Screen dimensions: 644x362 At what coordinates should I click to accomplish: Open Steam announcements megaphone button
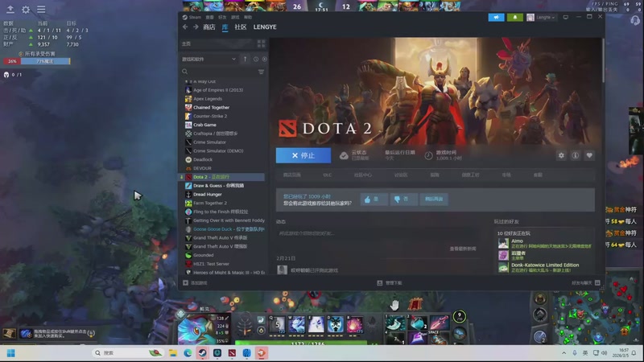496,17
